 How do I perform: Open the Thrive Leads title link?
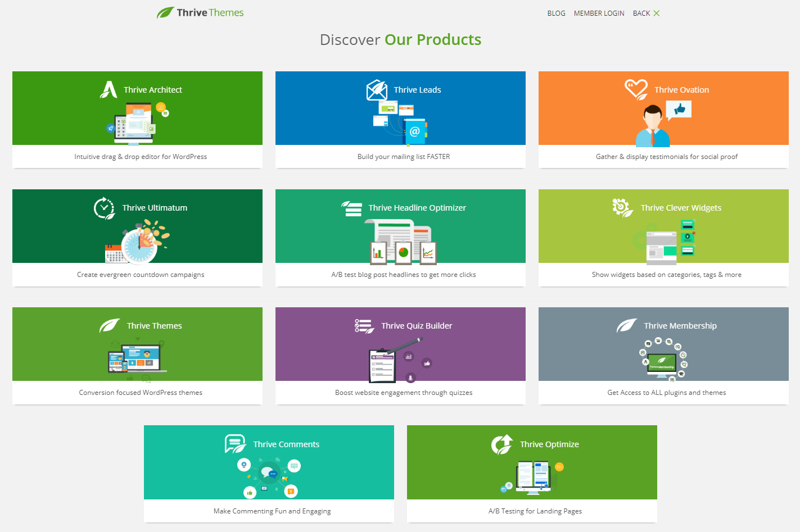(417, 90)
